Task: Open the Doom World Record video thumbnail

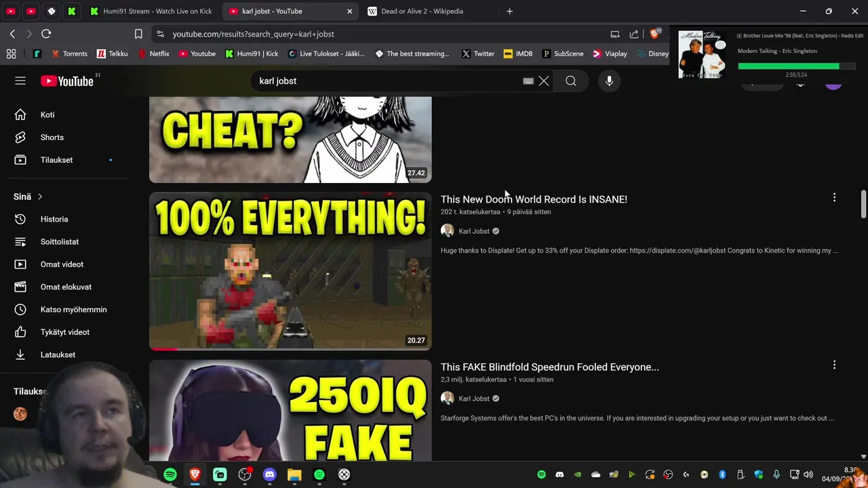Action: [x=290, y=271]
